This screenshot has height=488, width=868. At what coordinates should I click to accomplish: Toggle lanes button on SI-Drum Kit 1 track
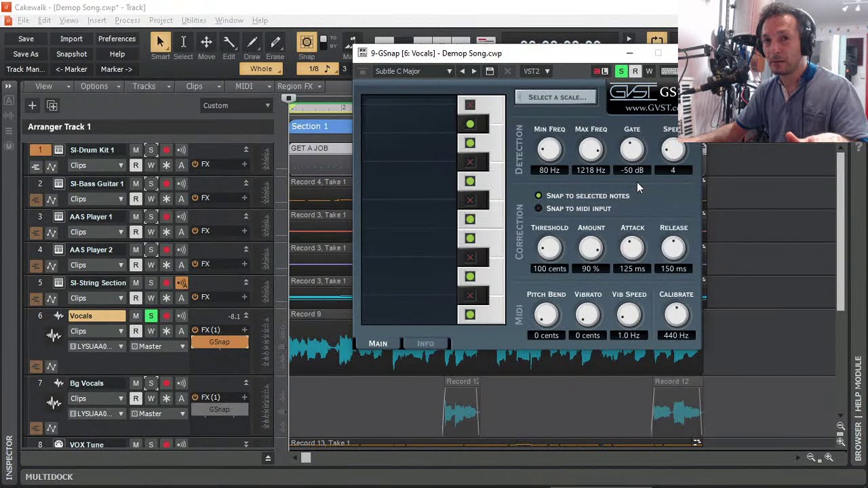pos(35,166)
